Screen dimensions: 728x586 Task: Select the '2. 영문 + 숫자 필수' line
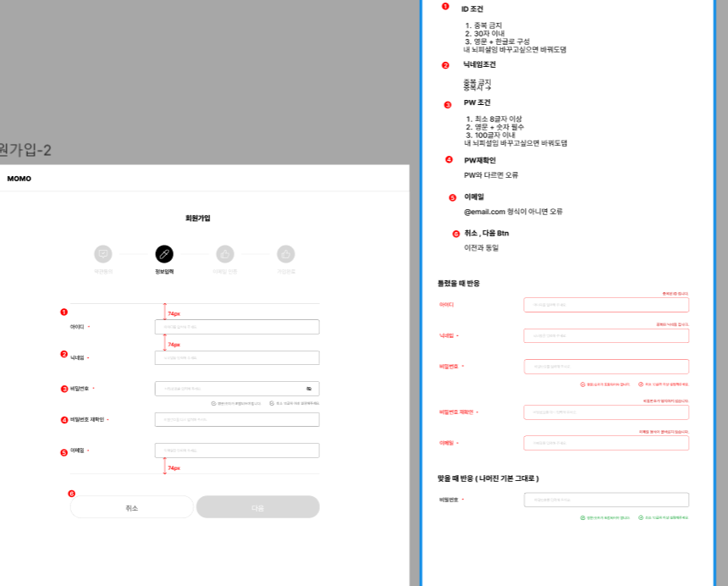(495, 127)
